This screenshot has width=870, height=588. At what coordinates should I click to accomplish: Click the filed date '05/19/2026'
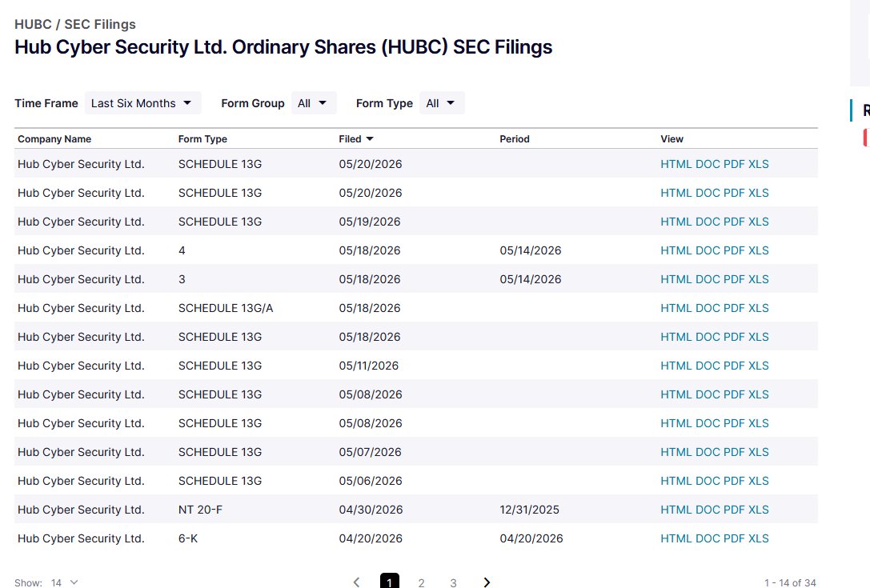(x=370, y=222)
